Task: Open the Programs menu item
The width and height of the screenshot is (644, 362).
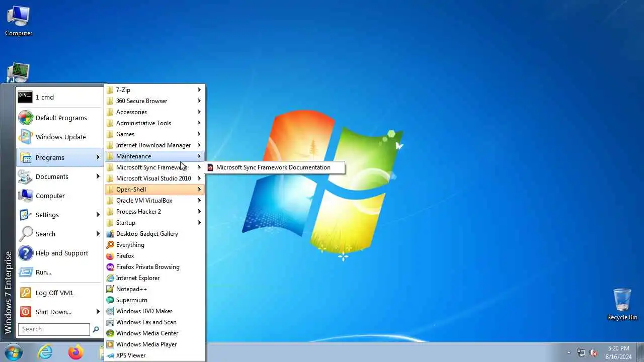Action: point(59,157)
